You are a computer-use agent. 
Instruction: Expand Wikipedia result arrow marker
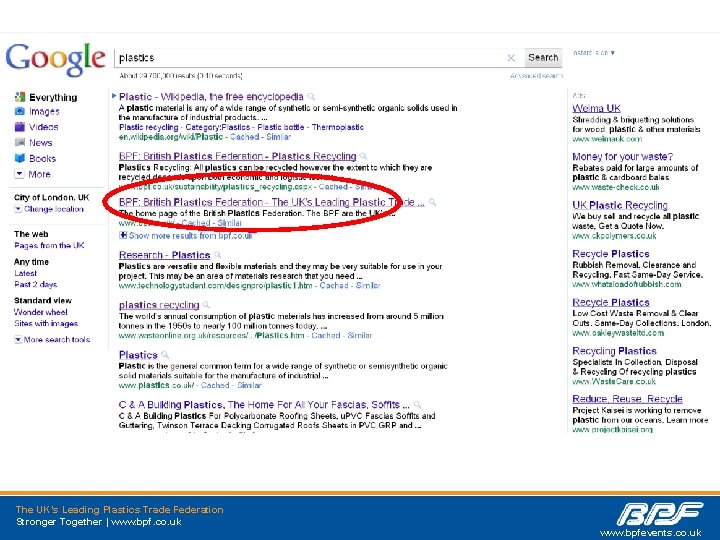pyautogui.click(x=114, y=96)
